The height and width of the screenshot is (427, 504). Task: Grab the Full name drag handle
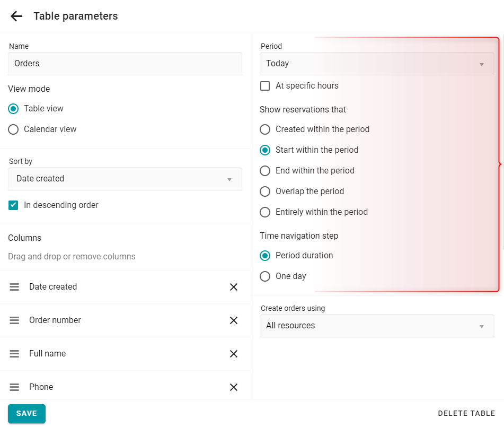tap(14, 354)
